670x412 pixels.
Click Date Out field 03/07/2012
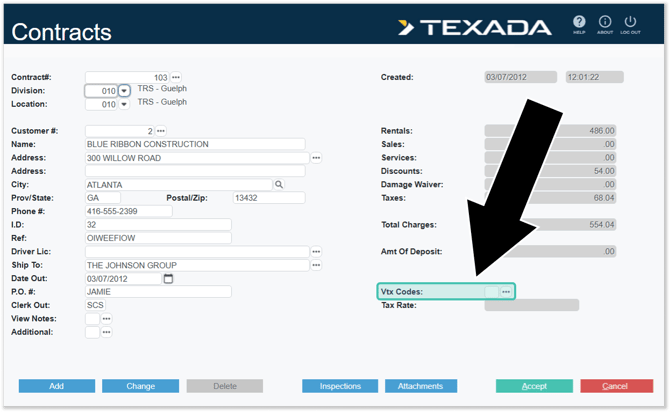click(123, 279)
